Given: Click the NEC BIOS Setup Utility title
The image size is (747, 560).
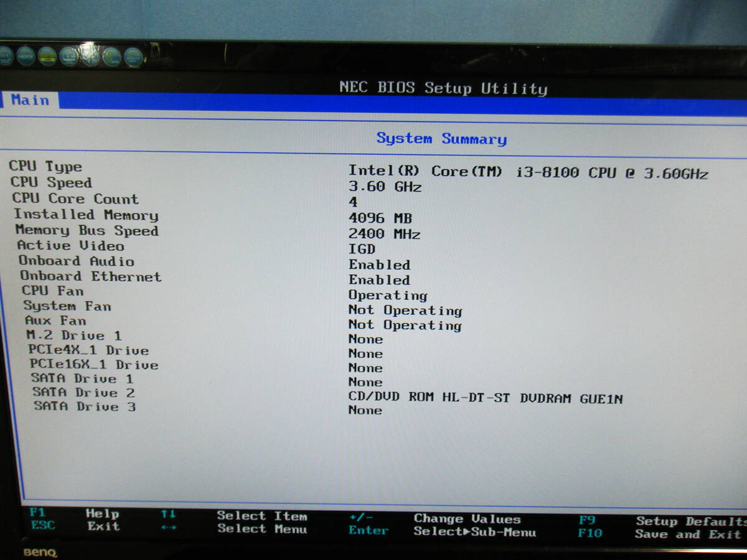Looking at the screenshot, I should [x=443, y=88].
